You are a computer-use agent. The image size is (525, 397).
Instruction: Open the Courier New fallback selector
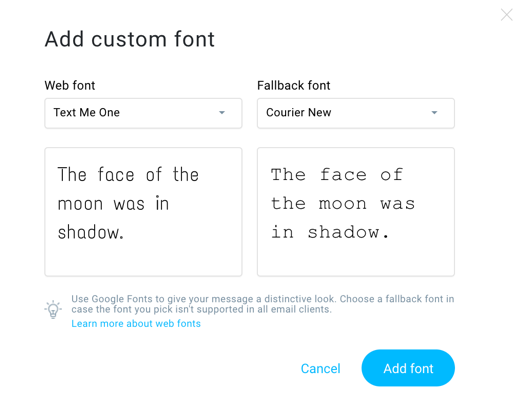tap(356, 113)
